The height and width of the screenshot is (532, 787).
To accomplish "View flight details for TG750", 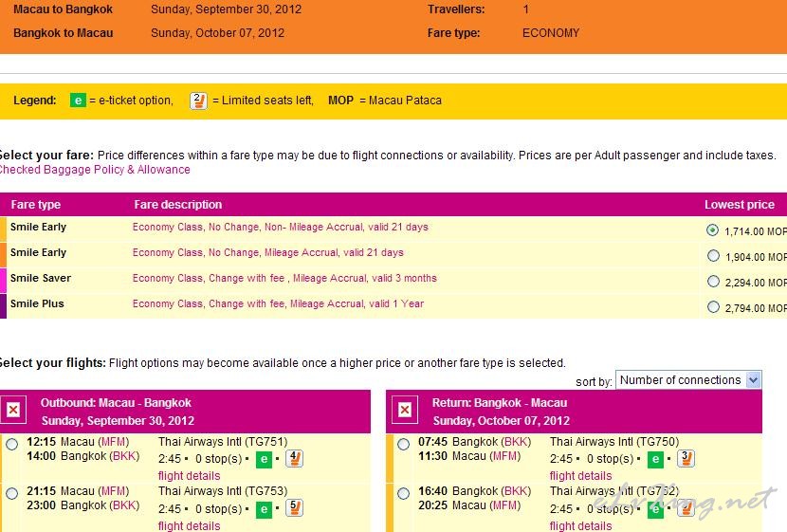I will click(x=580, y=476).
